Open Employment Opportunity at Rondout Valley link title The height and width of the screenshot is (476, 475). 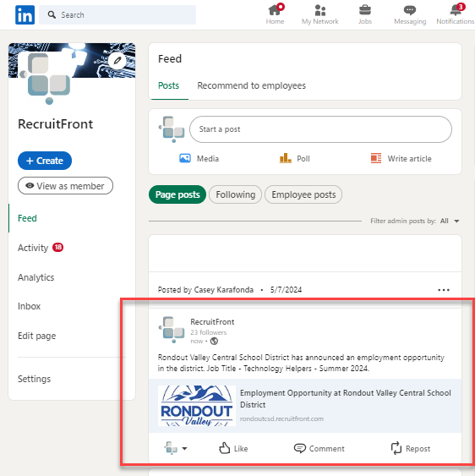click(346, 398)
